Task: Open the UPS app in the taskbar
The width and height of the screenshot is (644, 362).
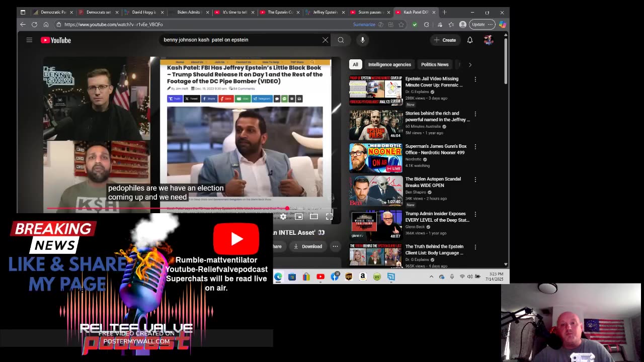Action: click(349, 277)
